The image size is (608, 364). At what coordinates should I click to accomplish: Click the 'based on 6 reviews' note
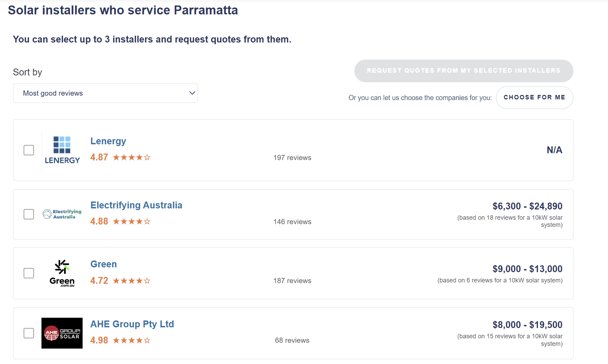click(500, 280)
